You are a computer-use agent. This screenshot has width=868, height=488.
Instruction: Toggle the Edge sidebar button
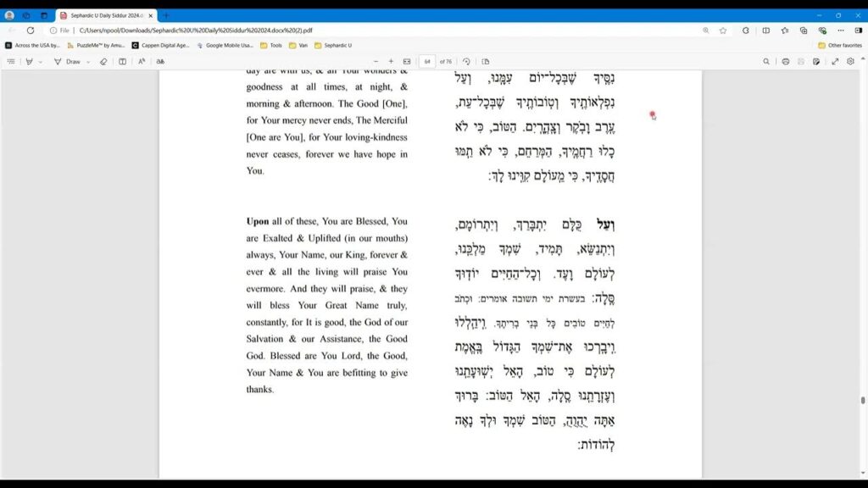pyautogui.click(x=859, y=30)
